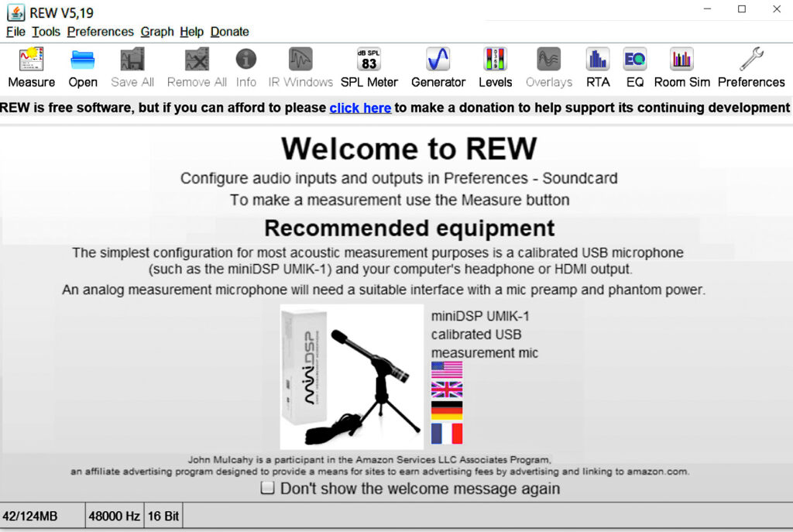The height and width of the screenshot is (532, 793).
Task: Click the German flag link
Action: 447,410
